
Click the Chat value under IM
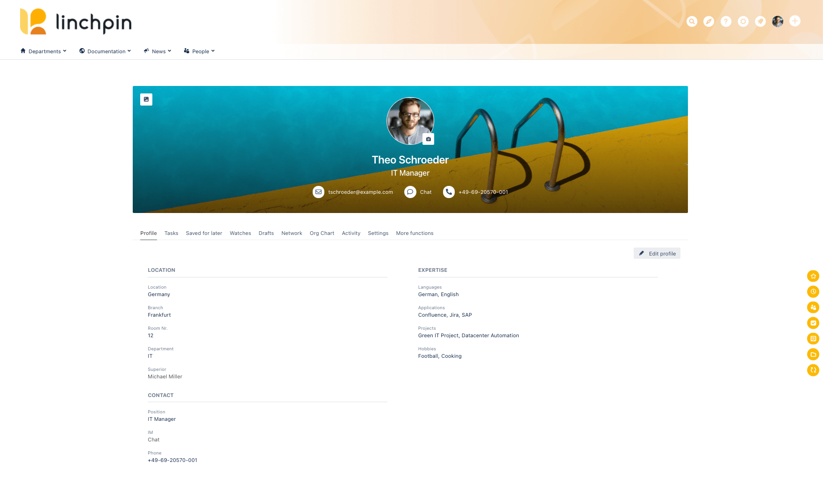pos(154,440)
